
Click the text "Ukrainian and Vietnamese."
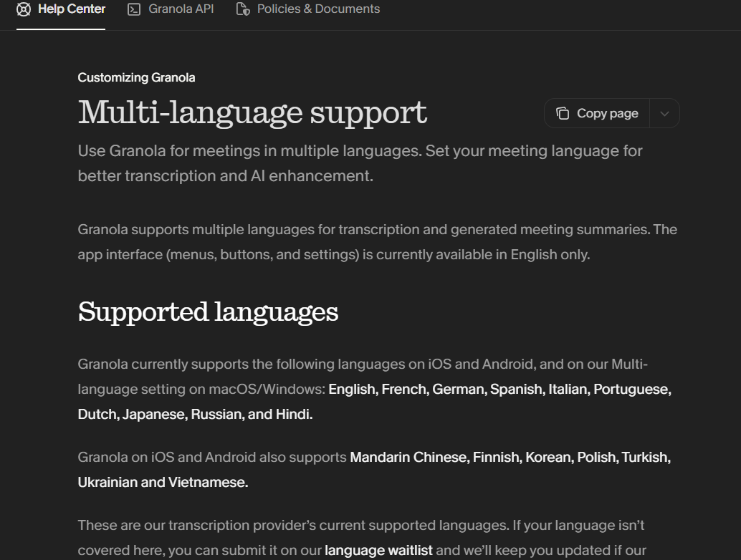click(x=163, y=482)
